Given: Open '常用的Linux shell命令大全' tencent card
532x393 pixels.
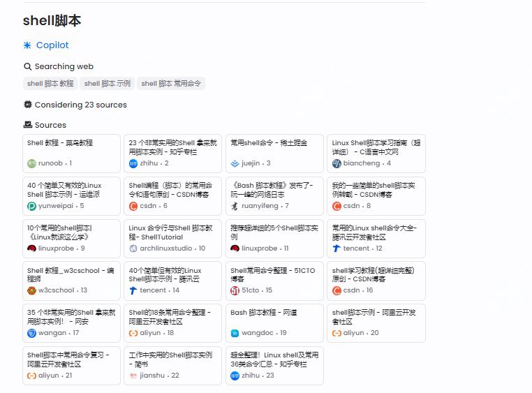Looking at the screenshot, I should point(376,238).
